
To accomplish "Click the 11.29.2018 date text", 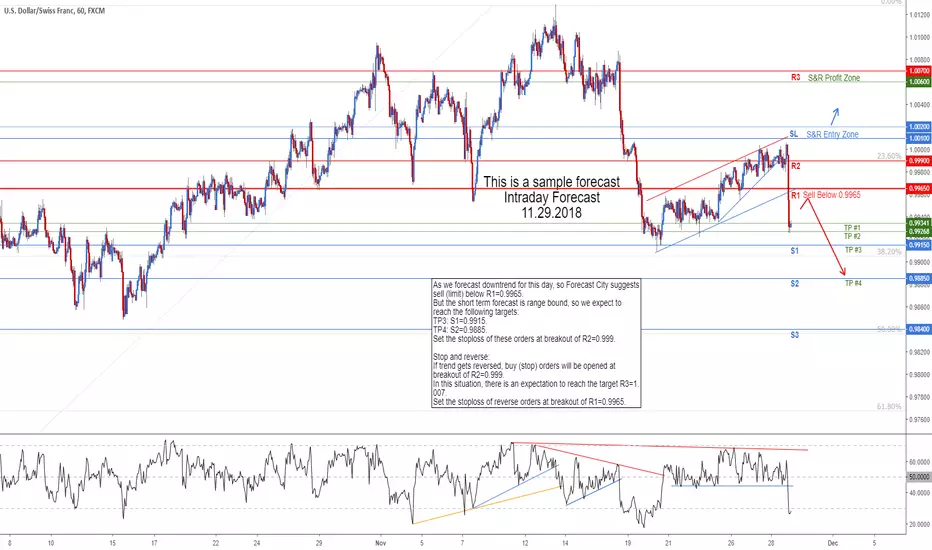I will (x=552, y=213).
